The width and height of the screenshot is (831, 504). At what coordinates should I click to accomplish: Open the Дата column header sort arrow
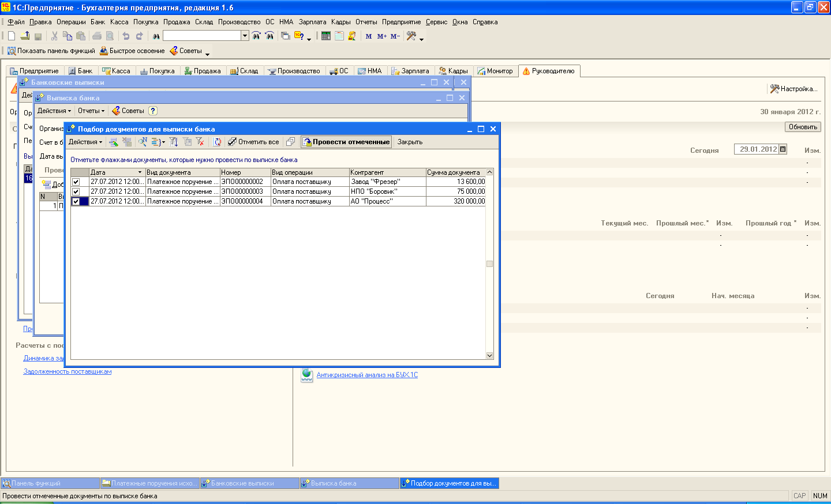[140, 172]
